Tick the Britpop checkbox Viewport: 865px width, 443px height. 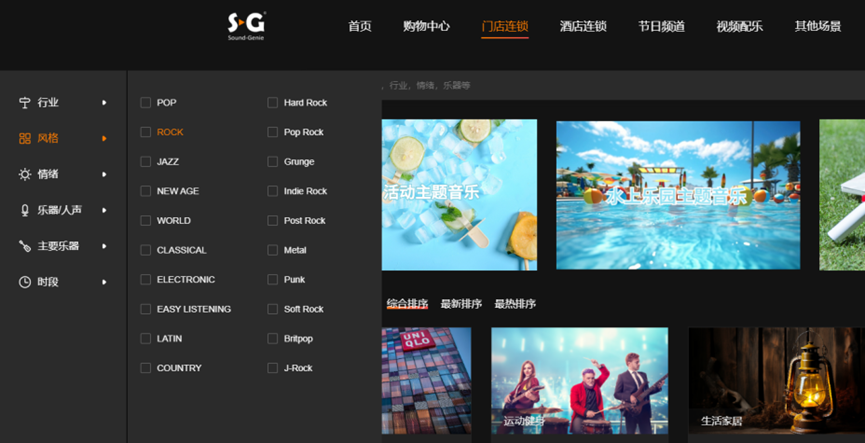click(x=273, y=339)
